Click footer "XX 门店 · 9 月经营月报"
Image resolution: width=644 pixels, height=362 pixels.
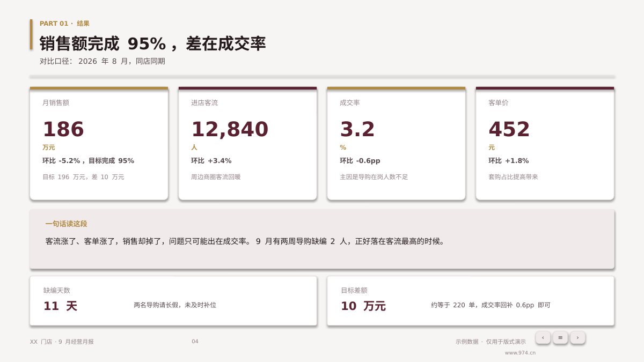coord(62,342)
